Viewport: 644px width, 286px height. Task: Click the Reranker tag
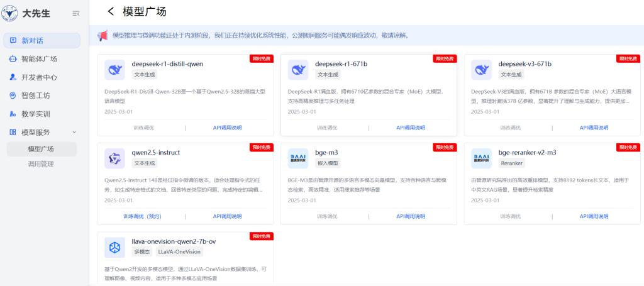tap(511, 163)
